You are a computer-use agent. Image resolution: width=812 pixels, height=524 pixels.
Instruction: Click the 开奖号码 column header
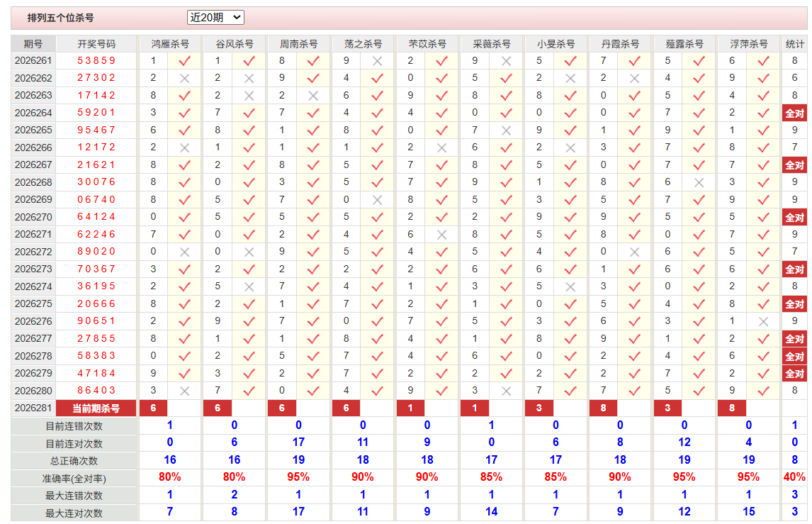pos(96,44)
